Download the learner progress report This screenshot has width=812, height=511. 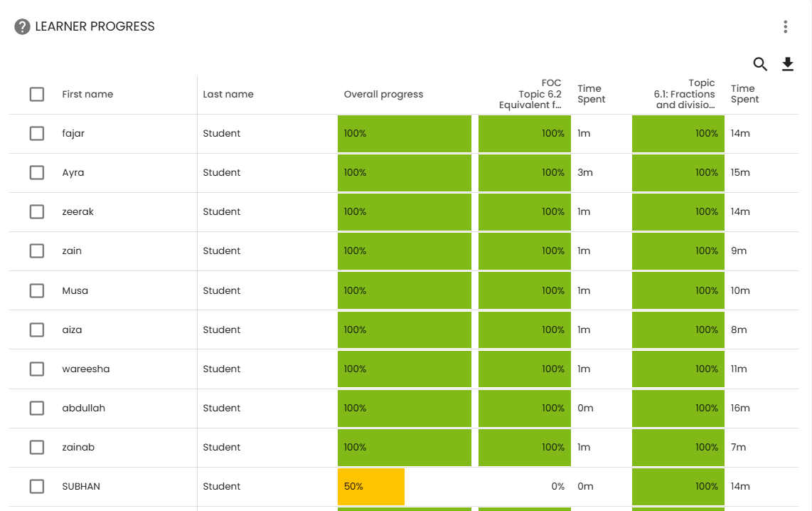pos(787,65)
